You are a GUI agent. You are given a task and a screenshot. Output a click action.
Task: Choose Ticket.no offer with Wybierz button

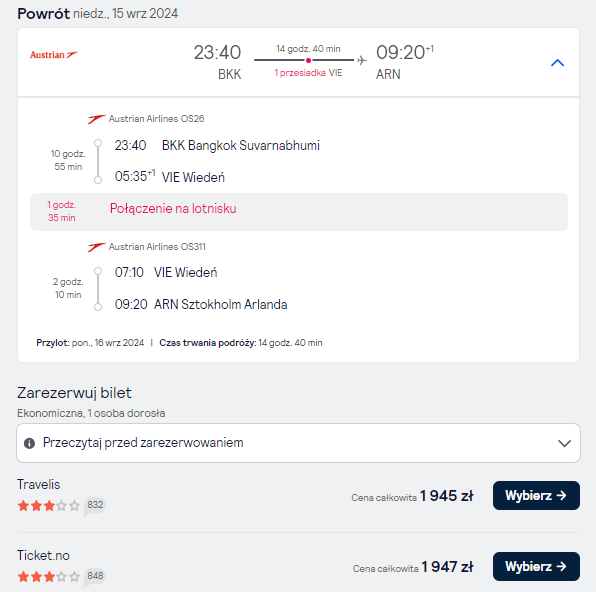[x=536, y=567]
